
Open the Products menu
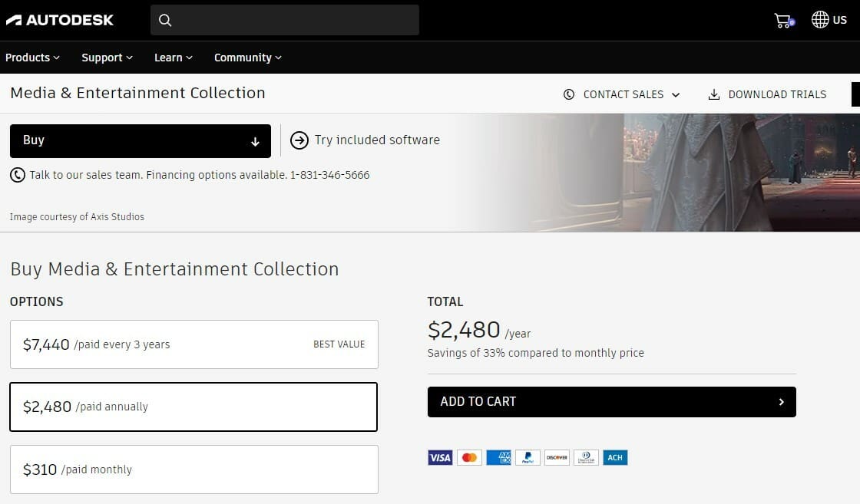tap(32, 58)
